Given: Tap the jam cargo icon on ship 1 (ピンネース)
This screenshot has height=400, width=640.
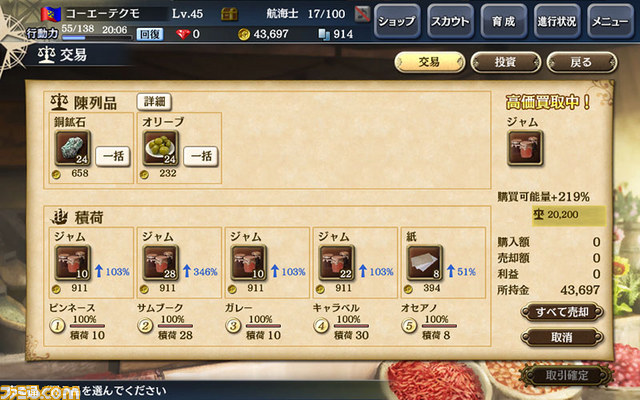Looking at the screenshot, I should pos(73,263).
